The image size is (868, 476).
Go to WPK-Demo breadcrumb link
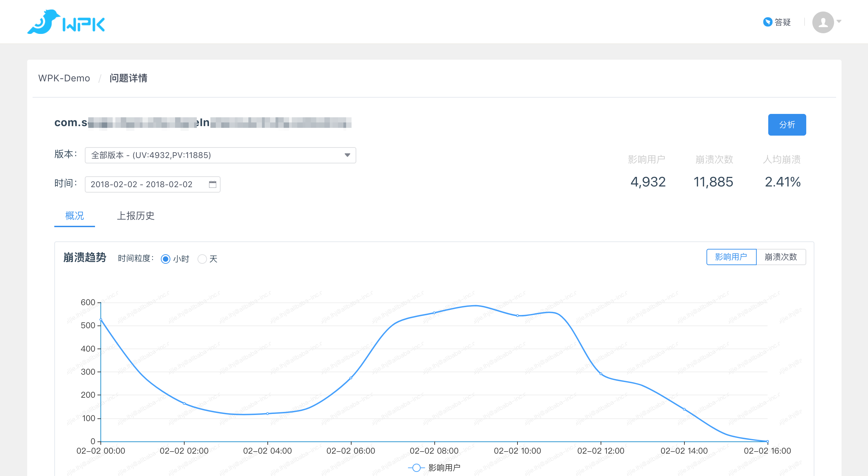[x=64, y=78]
